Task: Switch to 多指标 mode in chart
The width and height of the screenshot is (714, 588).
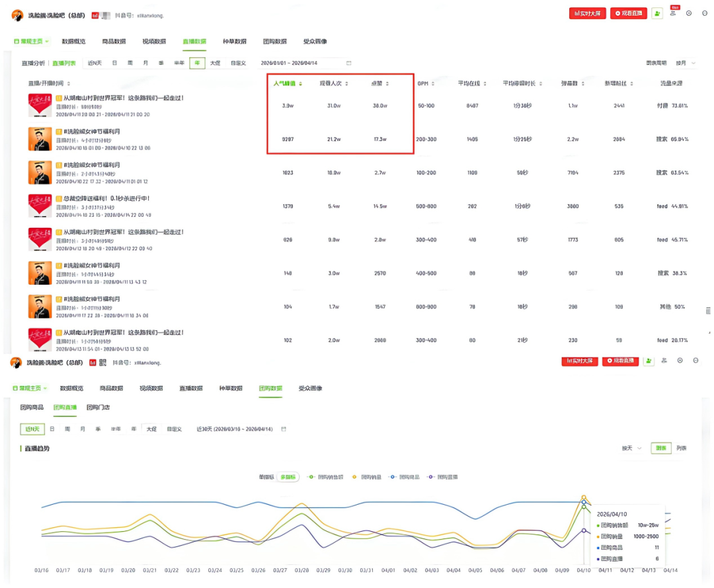Action: point(288,476)
